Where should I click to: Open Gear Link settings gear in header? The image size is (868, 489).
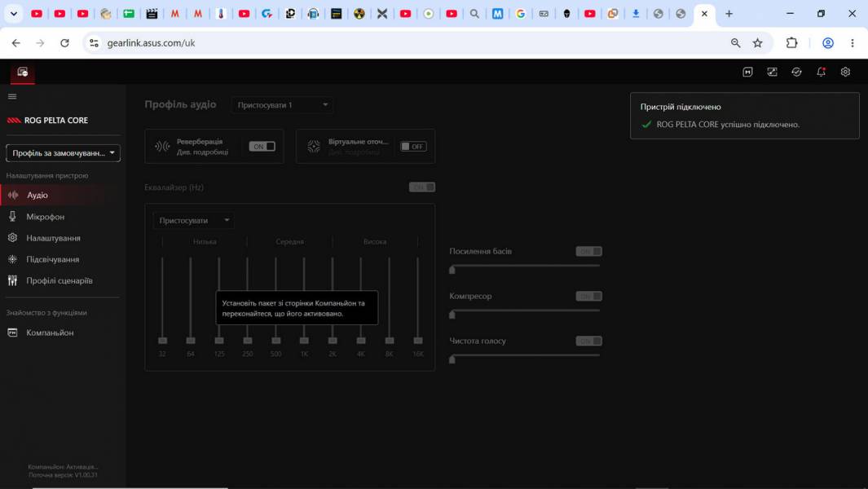(845, 72)
